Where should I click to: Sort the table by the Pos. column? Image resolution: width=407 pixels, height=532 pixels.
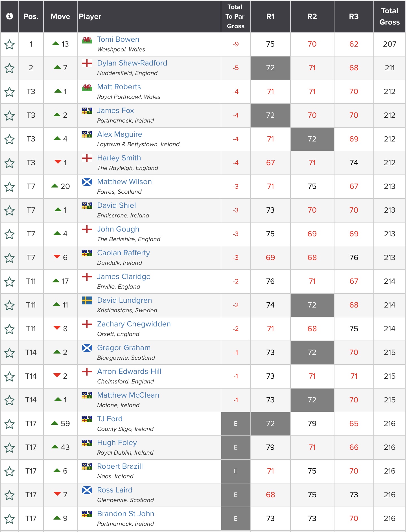coord(31,16)
